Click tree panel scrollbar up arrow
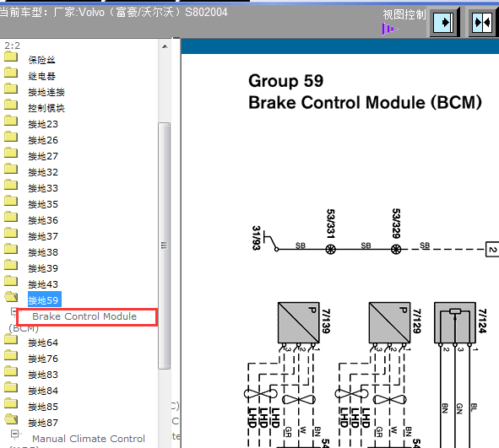The image size is (499, 448). [165, 46]
